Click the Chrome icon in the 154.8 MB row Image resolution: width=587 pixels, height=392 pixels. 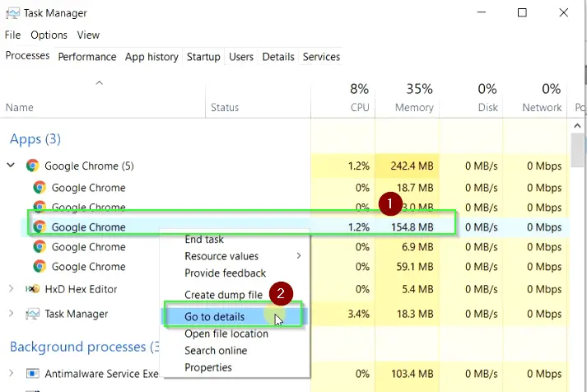pos(40,227)
